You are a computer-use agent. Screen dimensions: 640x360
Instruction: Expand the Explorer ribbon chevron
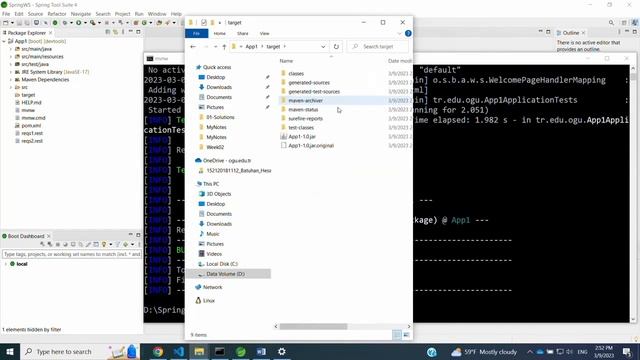[x=399, y=33]
